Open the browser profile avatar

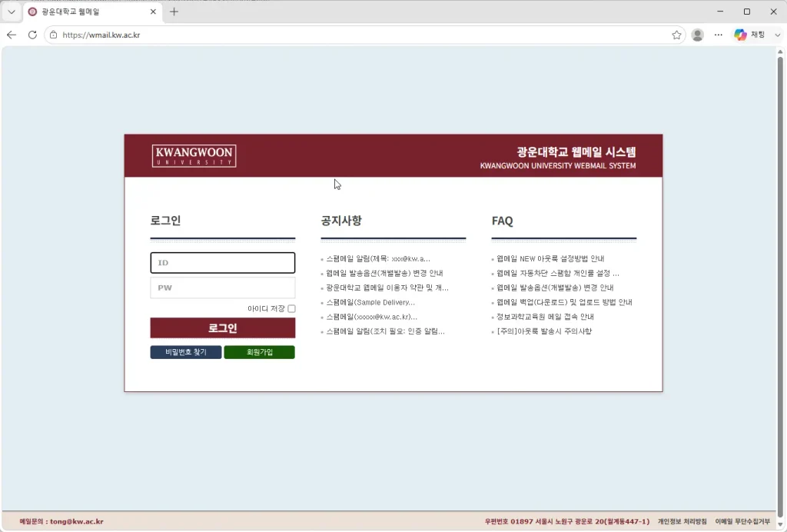pyautogui.click(x=697, y=35)
